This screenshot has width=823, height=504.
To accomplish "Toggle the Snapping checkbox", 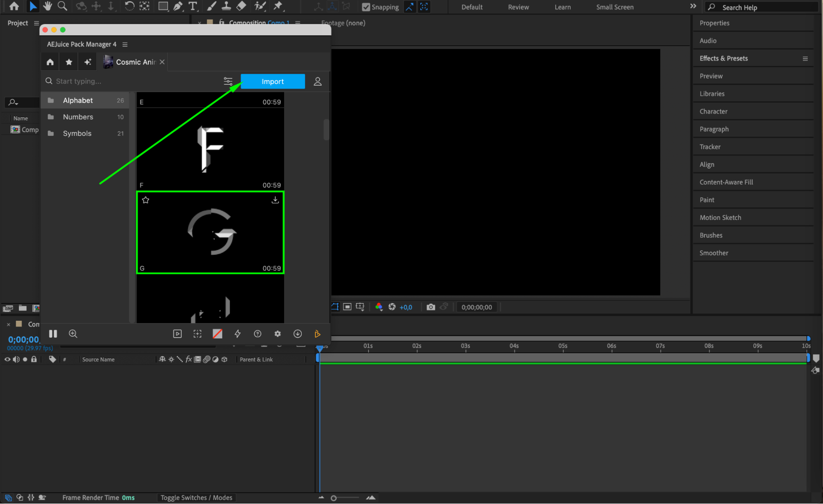I will click(x=366, y=7).
